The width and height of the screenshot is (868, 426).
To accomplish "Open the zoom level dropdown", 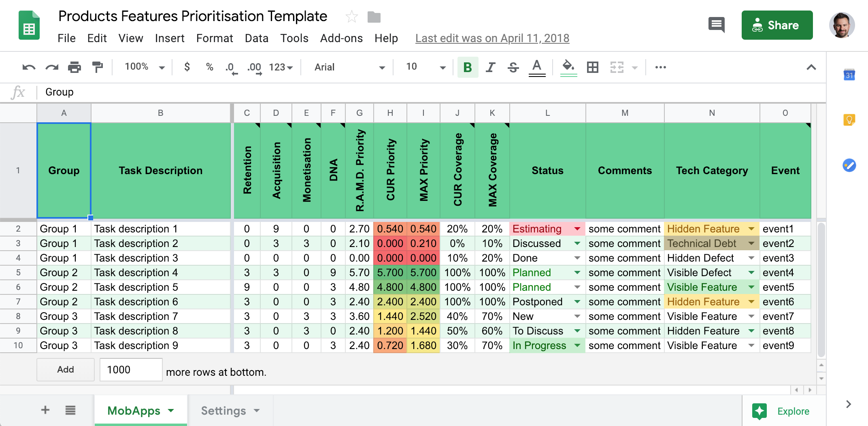I will (144, 67).
